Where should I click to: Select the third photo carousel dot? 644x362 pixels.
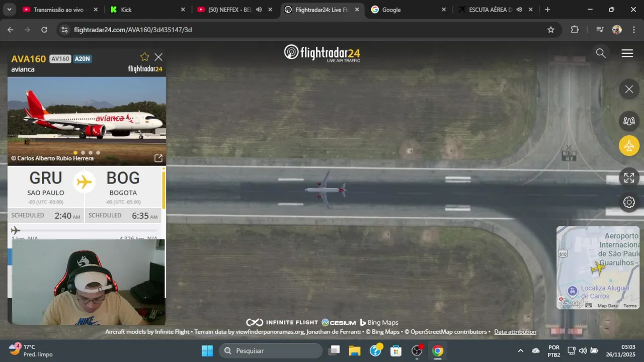(91, 153)
